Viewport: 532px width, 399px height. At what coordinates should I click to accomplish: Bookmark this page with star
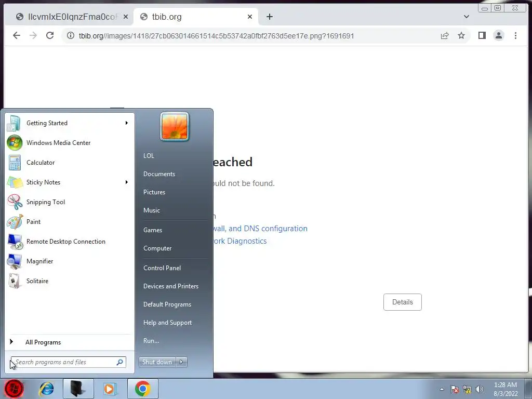(x=461, y=36)
